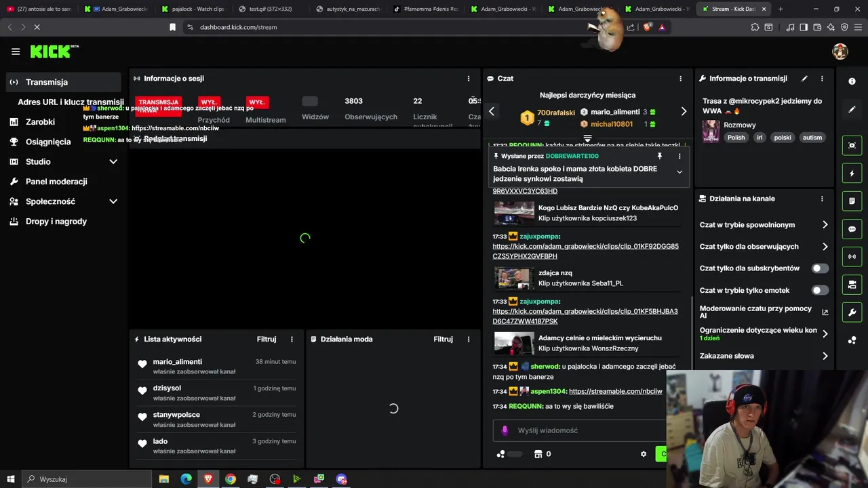This screenshot has height=488, width=868.
Task: Switch to test.gif browser tab
Action: click(270, 9)
